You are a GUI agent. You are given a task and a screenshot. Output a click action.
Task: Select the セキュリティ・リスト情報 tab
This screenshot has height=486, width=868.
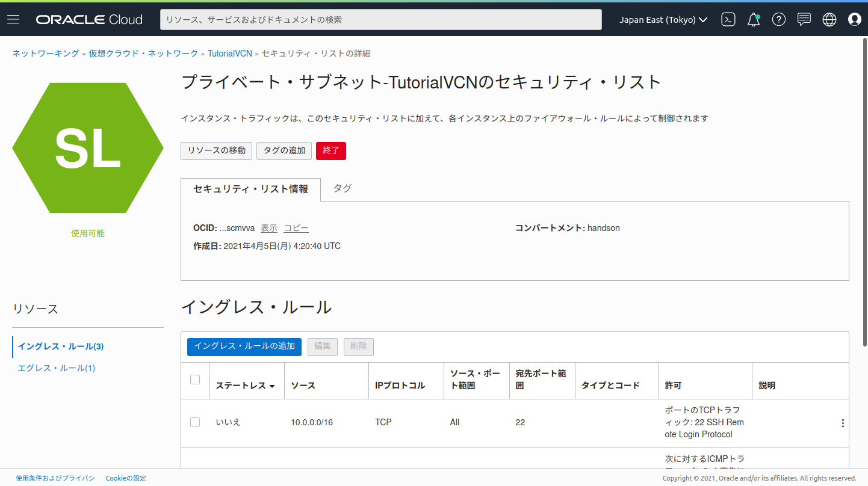[x=250, y=189]
